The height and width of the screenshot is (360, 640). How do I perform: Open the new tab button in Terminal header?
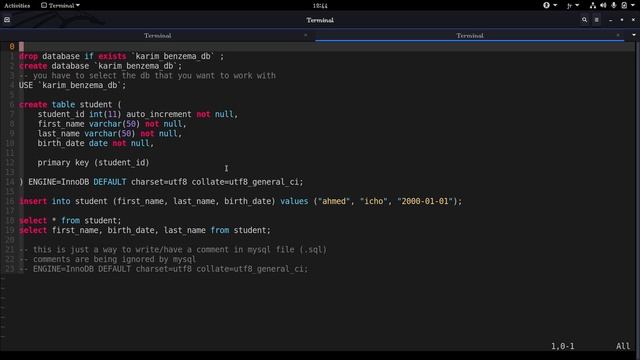click(x=7, y=20)
